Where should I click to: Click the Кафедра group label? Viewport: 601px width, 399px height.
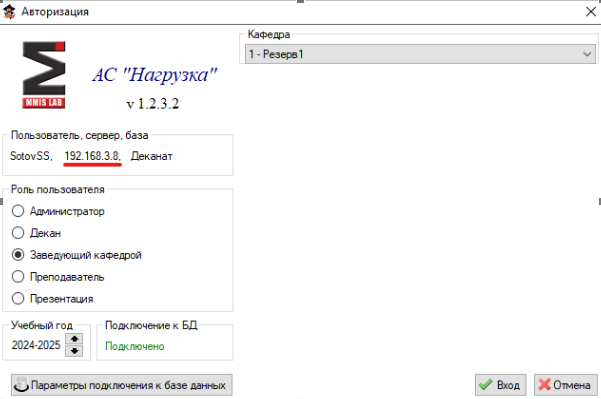(269, 34)
